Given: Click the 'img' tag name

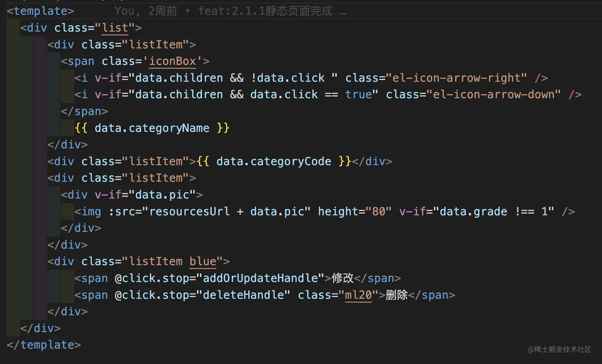Looking at the screenshot, I should pyautogui.click(x=91, y=211).
